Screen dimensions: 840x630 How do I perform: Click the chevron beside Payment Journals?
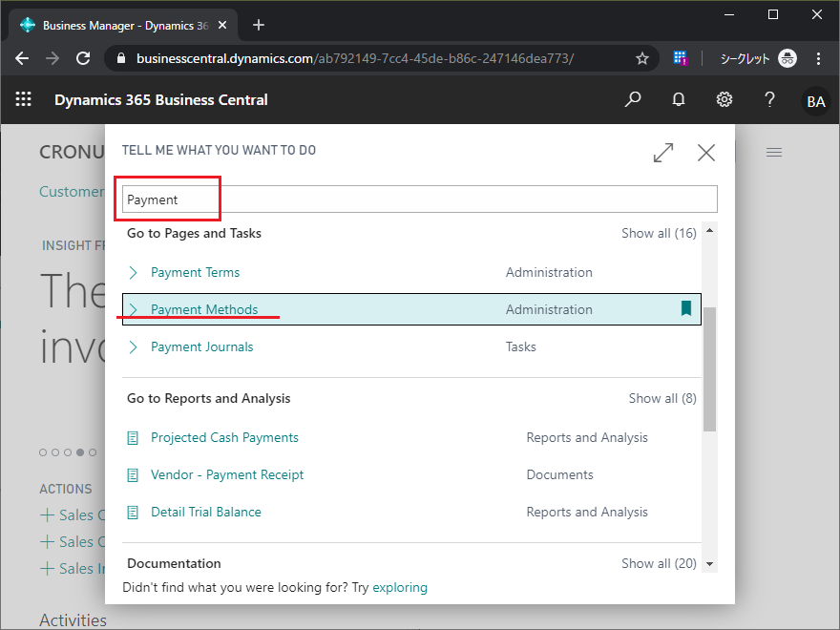134,347
